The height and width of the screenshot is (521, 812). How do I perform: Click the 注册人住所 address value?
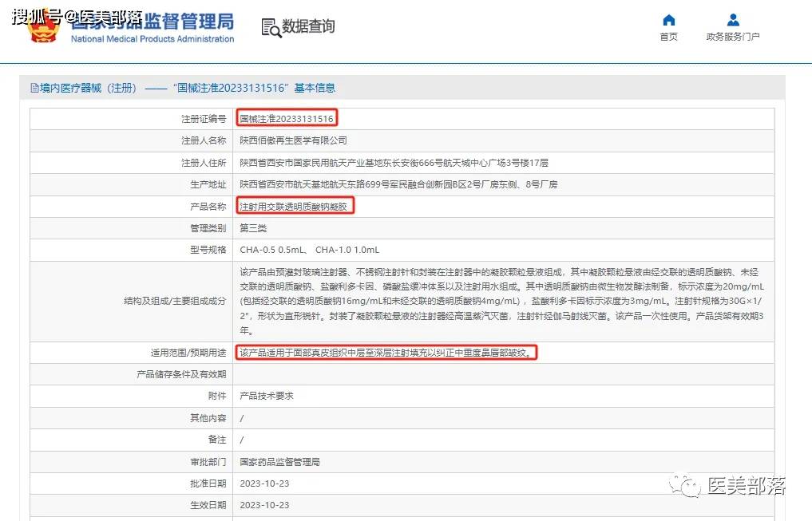394,163
